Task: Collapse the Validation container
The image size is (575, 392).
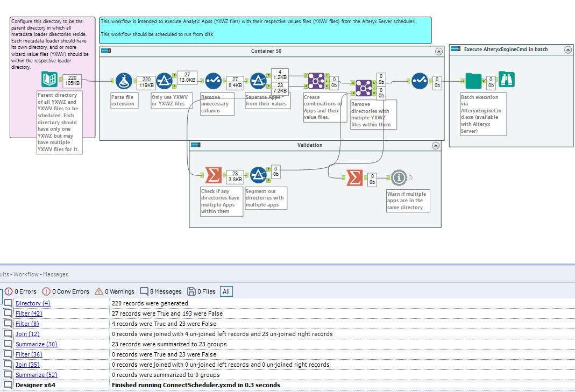Action: [x=436, y=145]
